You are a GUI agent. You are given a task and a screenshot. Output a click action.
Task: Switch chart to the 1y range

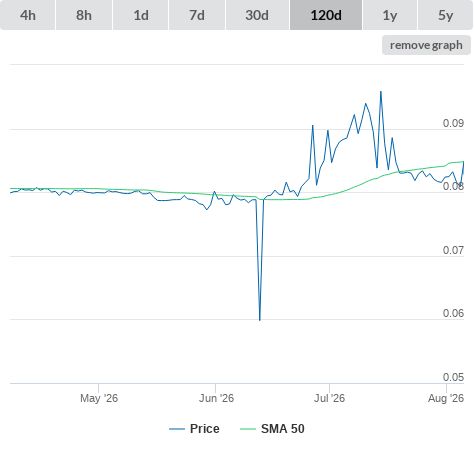click(x=390, y=15)
